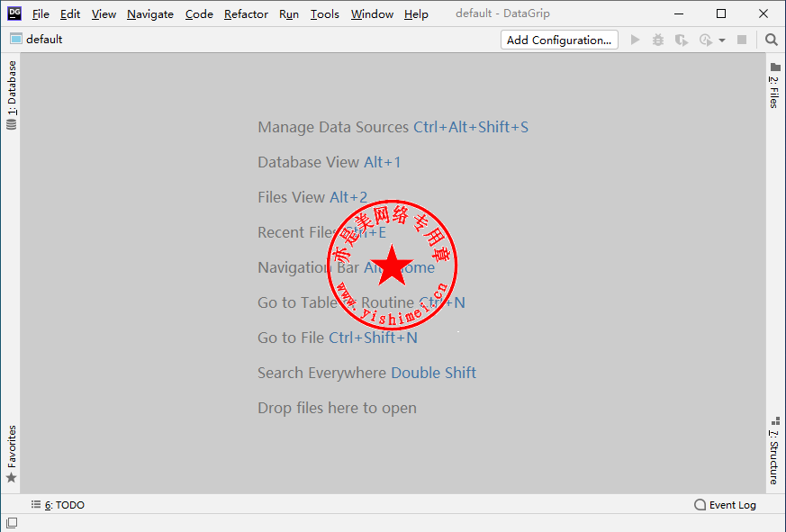Open the 7: Structure tool window
The width and height of the screenshot is (786, 532).
pyautogui.click(x=774, y=451)
